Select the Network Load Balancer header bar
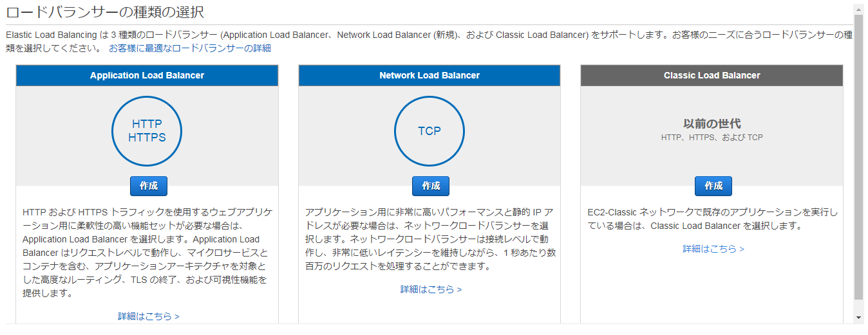868x335 pixels. coord(429,75)
